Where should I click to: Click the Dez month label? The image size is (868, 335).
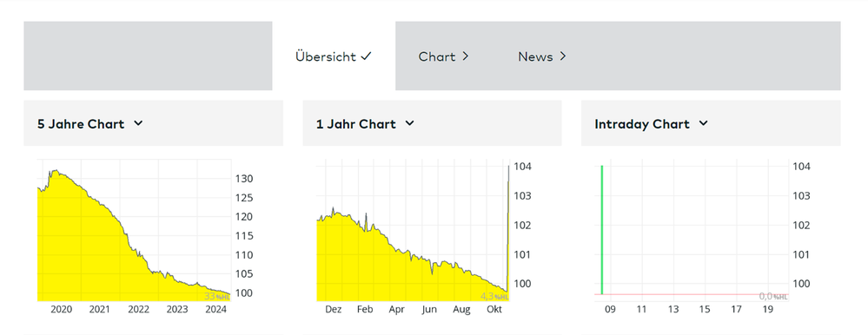click(334, 310)
